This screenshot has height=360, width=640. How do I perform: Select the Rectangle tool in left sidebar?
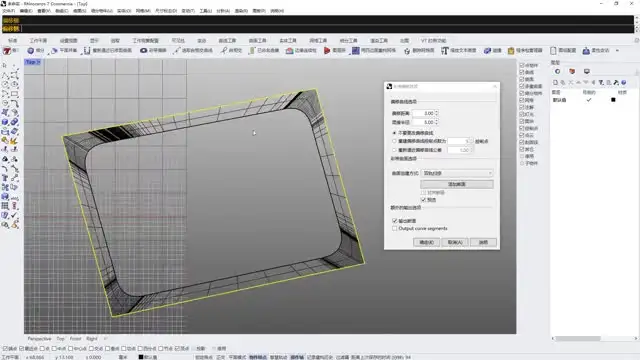[x=14, y=94]
